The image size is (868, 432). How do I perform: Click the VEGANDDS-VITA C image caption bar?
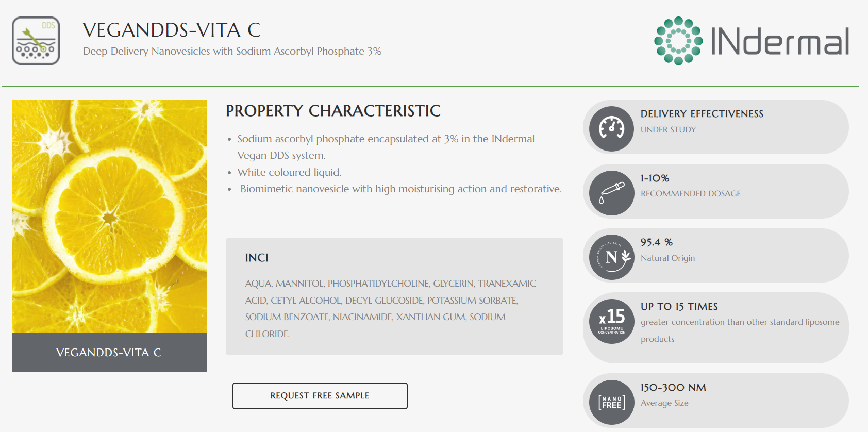tap(109, 353)
